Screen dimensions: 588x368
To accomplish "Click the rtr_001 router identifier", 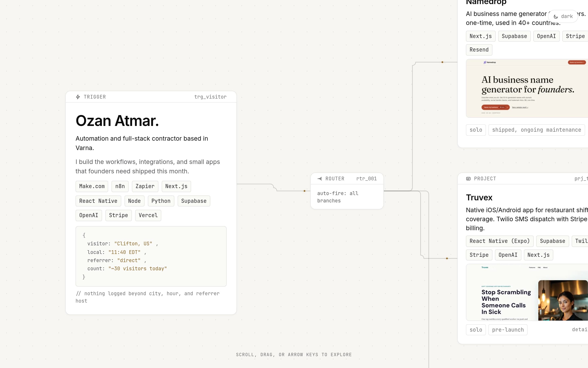I will (366, 179).
